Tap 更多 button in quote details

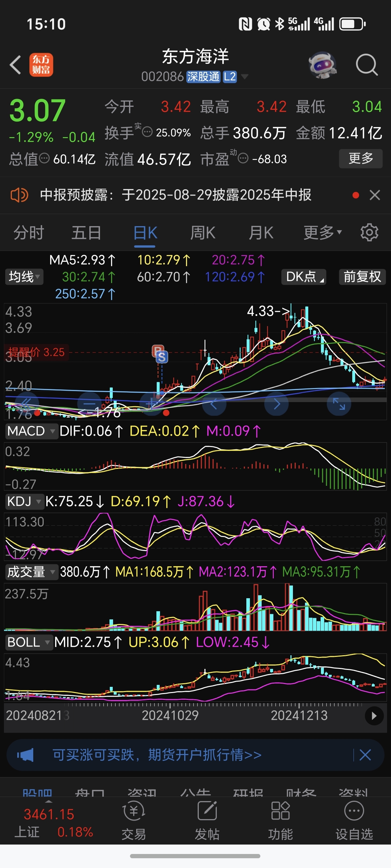click(x=361, y=158)
